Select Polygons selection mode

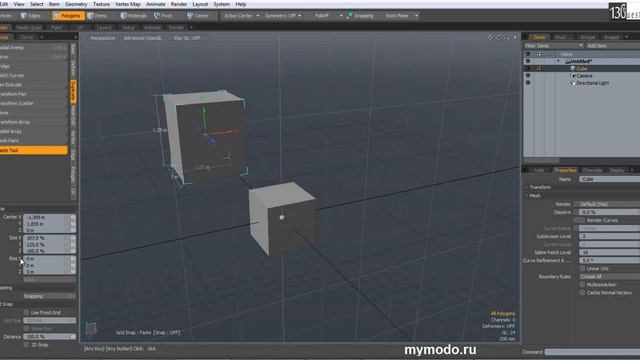tap(68, 16)
